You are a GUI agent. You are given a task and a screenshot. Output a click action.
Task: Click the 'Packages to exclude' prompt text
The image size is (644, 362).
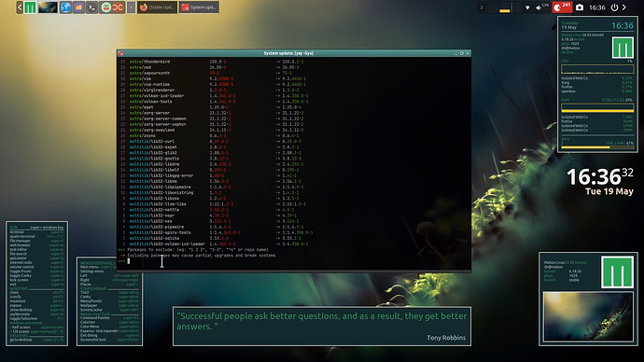pyautogui.click(x=198, y=249)
